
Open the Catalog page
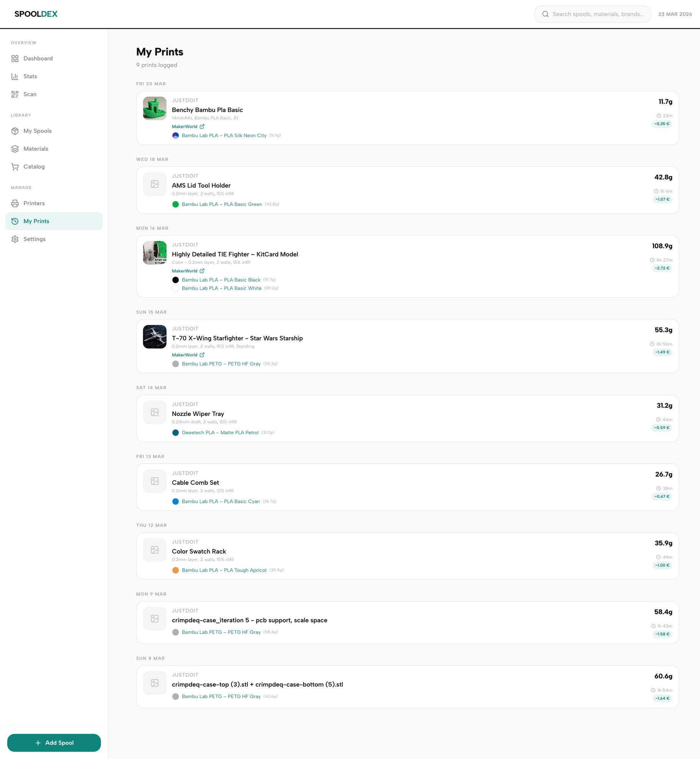34,166
